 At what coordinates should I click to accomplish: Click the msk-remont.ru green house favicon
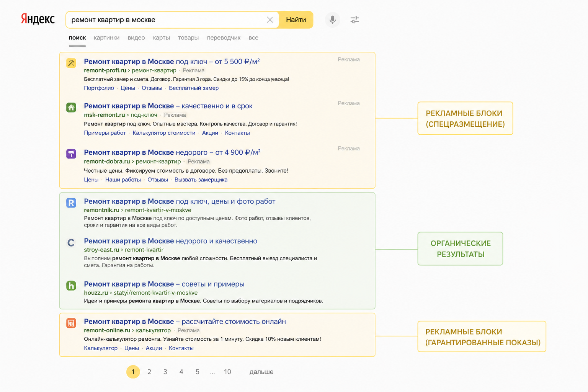tap(71, 108)
